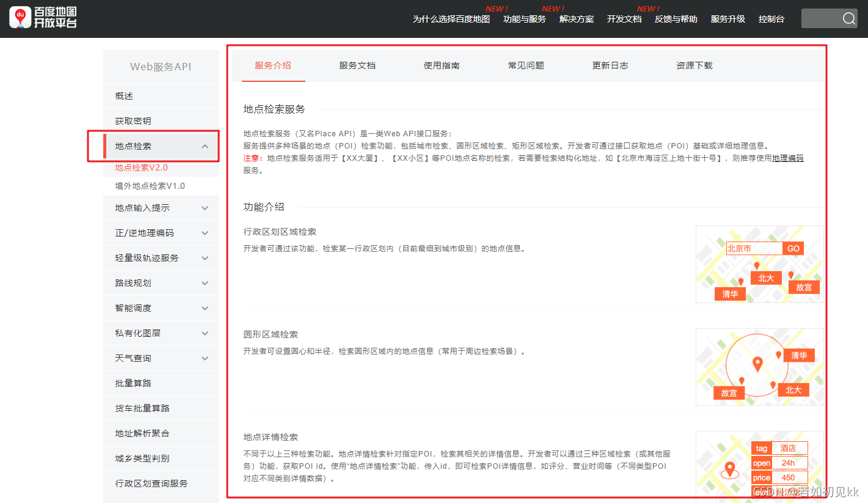Open the 开发文档 menu
This screenshot has height=503, width=868.
point(624,19)
